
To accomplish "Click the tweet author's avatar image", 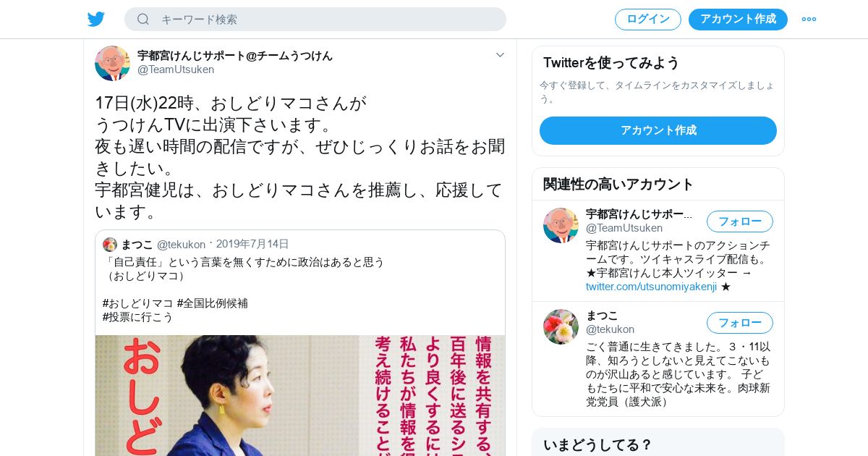I will coord(112,63).
